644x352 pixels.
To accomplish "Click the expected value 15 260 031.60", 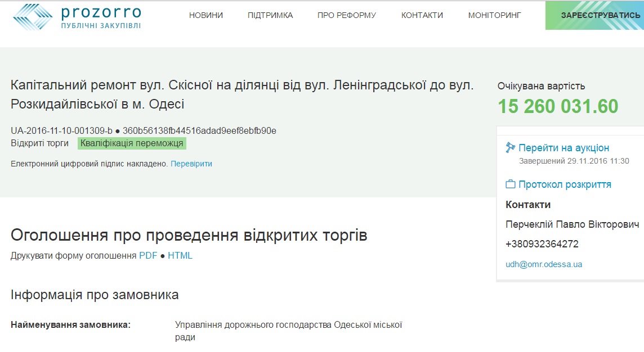I will (558, 106).
